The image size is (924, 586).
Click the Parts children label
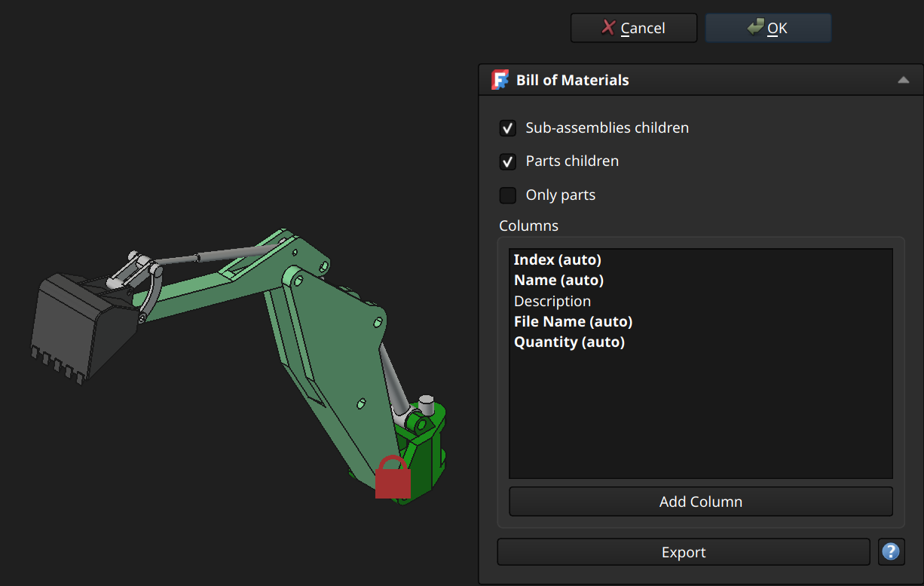[x=572, y=161]
